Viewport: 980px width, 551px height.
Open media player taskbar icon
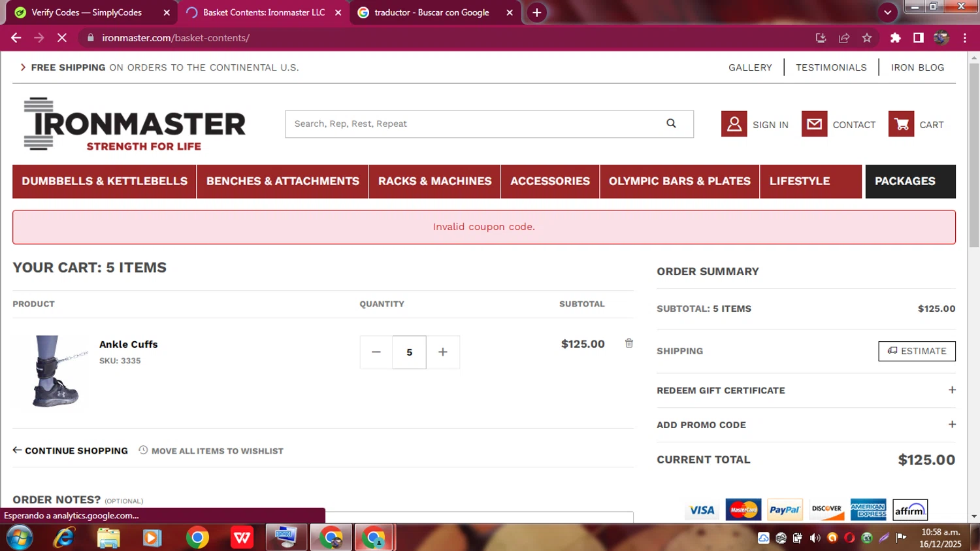coord(152,538)
